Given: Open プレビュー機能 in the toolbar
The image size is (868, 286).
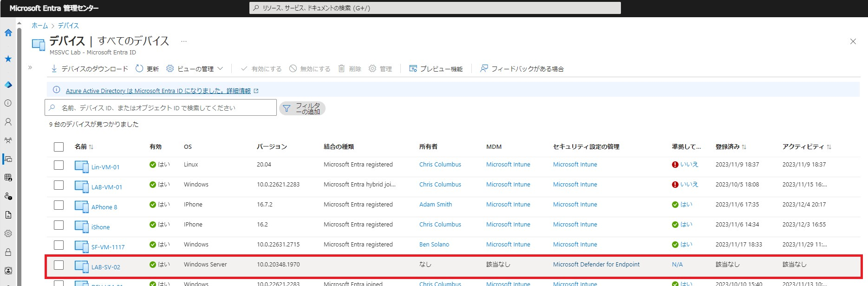Looking at the screenshot, I should (x=436, y=69).
